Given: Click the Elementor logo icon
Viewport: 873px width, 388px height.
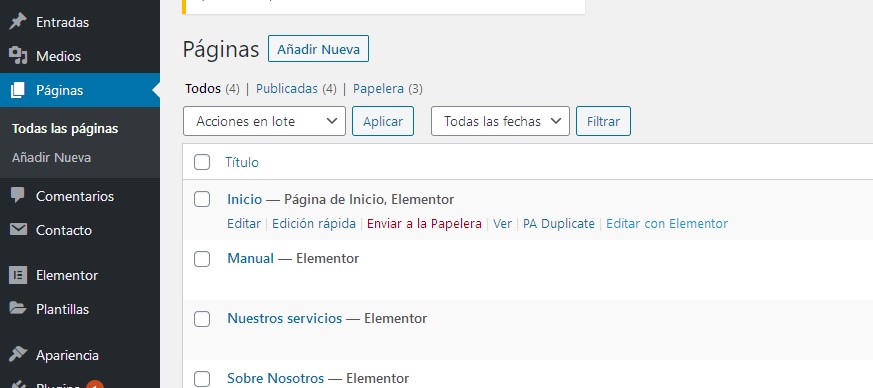Looking at the screenshot, I should [18, 275].
